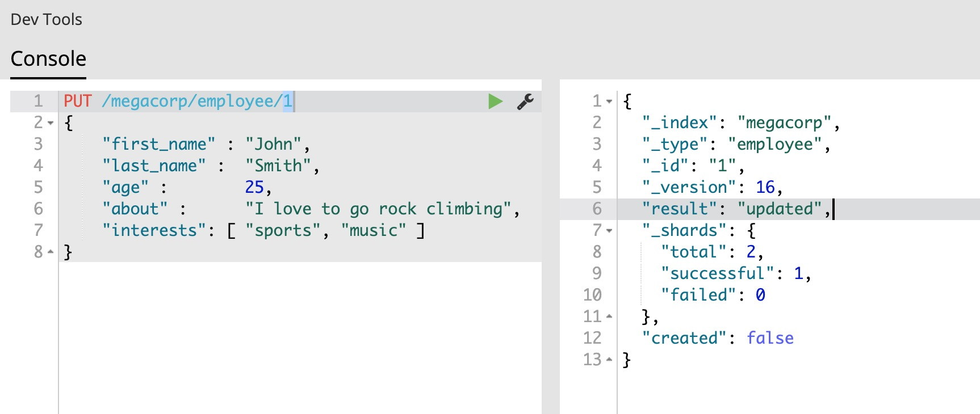Click the "John" value

coord(273,145)
